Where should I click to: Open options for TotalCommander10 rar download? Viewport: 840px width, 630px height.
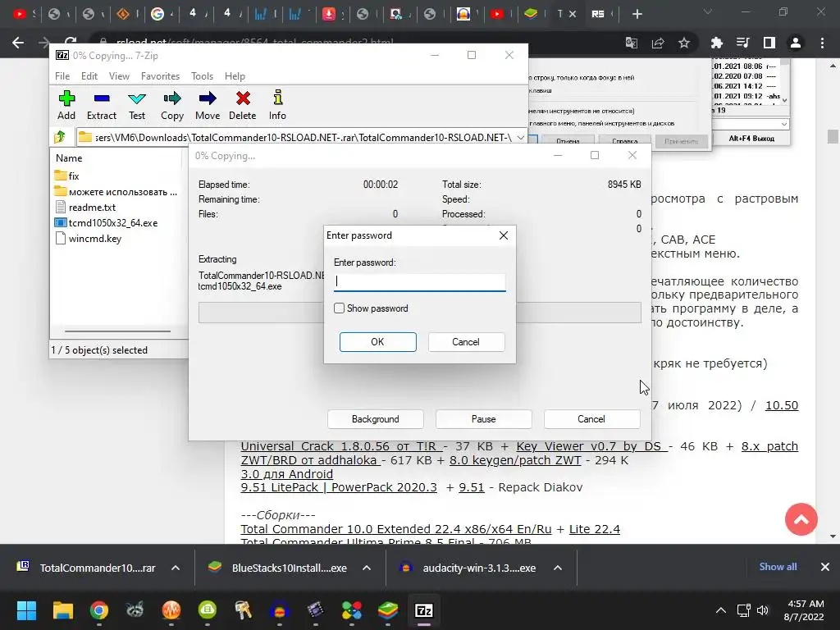(176, 568)
